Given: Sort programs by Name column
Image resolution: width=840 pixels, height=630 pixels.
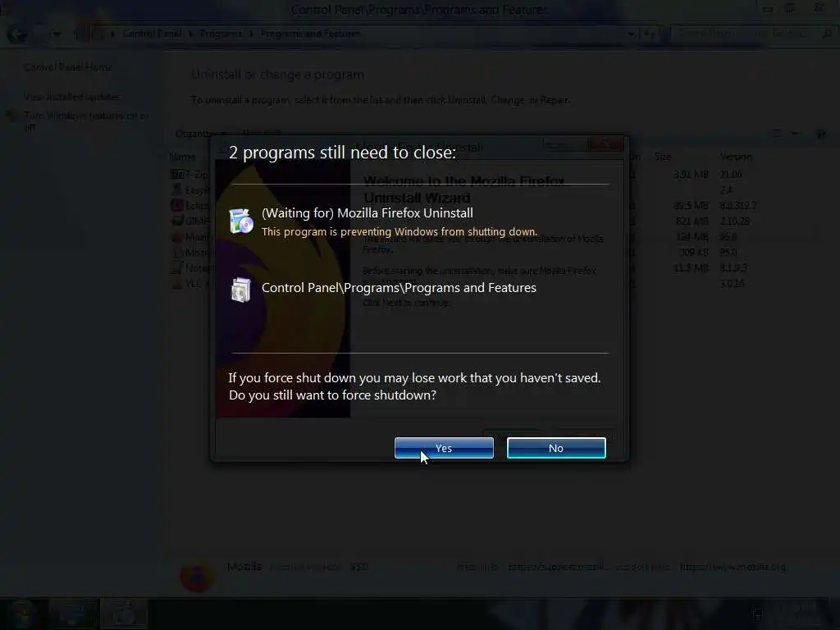Looking at the screenshot, I should pos(182,157).
